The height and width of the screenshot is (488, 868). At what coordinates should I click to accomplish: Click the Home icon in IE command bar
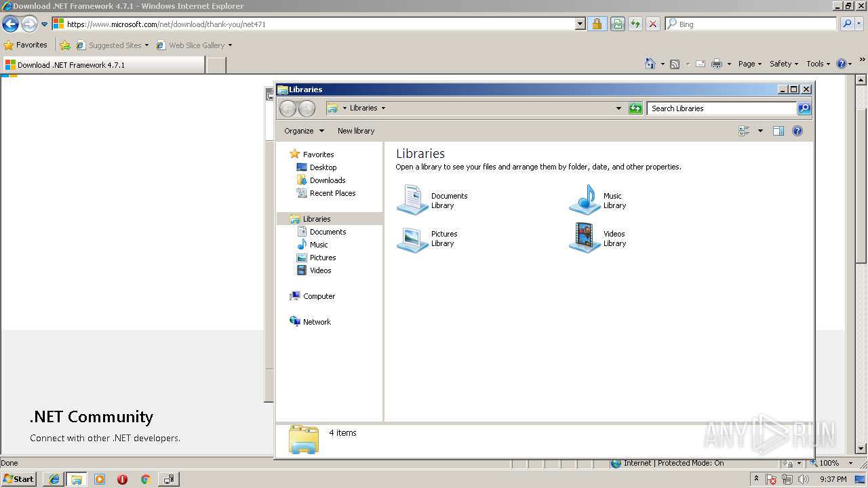point(650,64)
